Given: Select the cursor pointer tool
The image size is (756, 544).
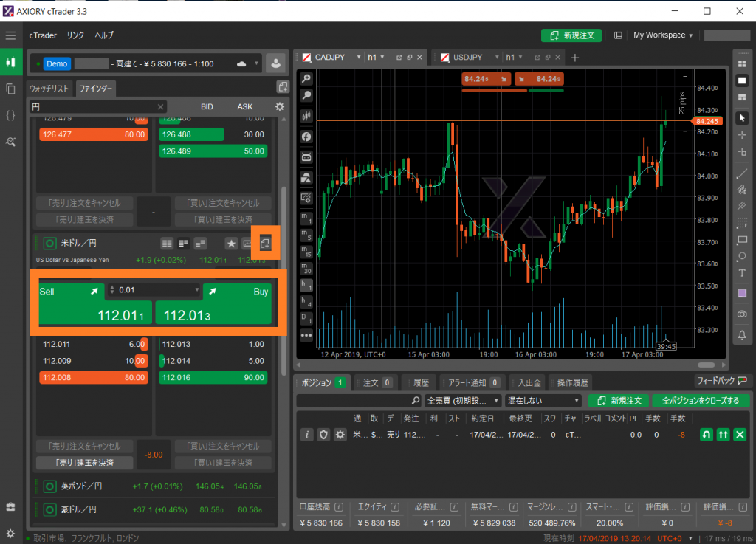Looking at the screenshot, I should point(742,117).
